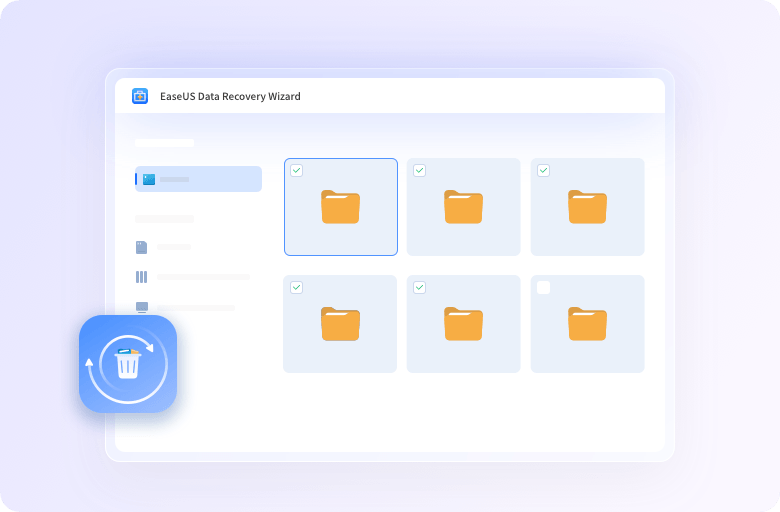The height and width of the screenshot is (512, 780).
Task: Uncheck the top-left folder checkbox
Action: (296, 171)
